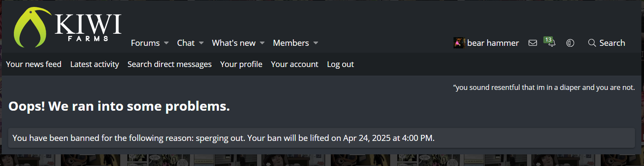The height and width of the screenshot is (166, 644).
Task: Open Your account settings link
Action: [x=295, y=64]
